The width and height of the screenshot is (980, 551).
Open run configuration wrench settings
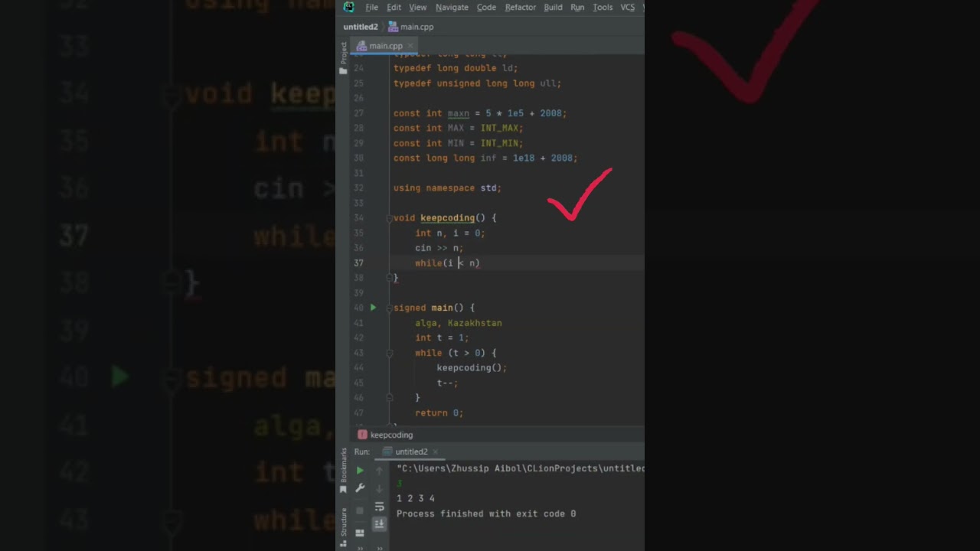360,488
